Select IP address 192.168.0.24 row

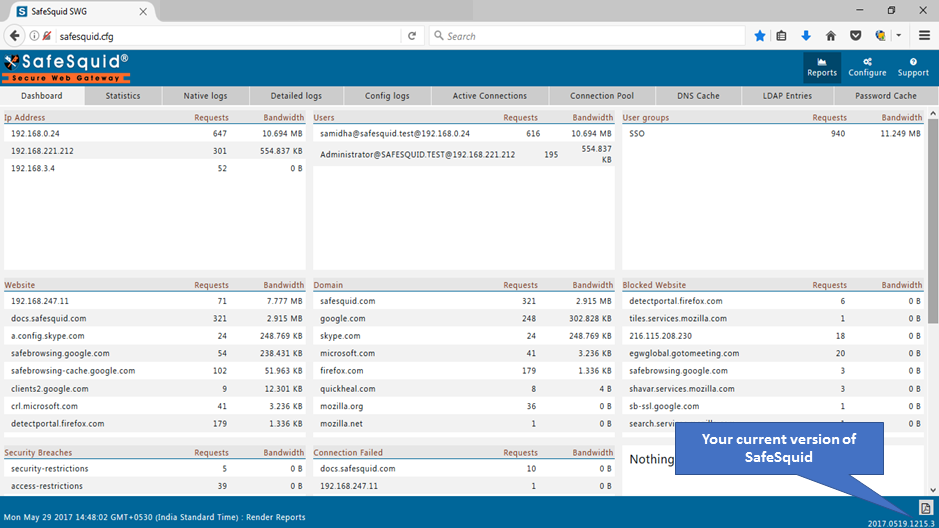[x=155, y=133]
